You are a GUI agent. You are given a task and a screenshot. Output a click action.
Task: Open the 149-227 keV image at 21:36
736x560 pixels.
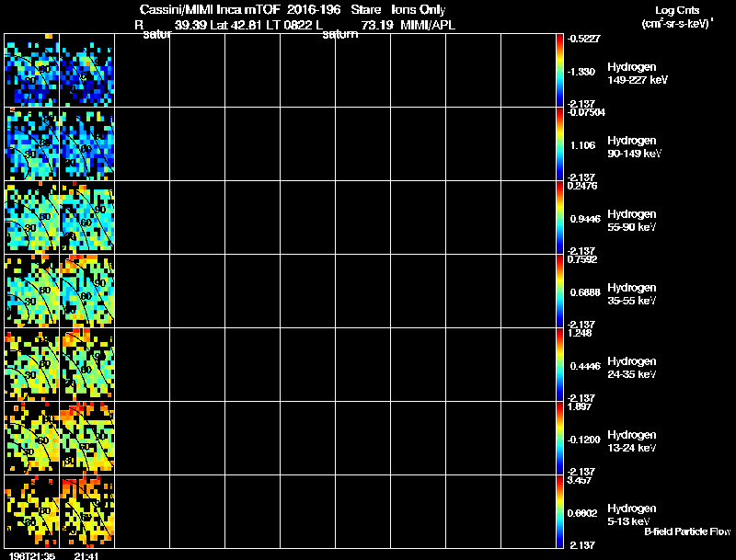32,71
